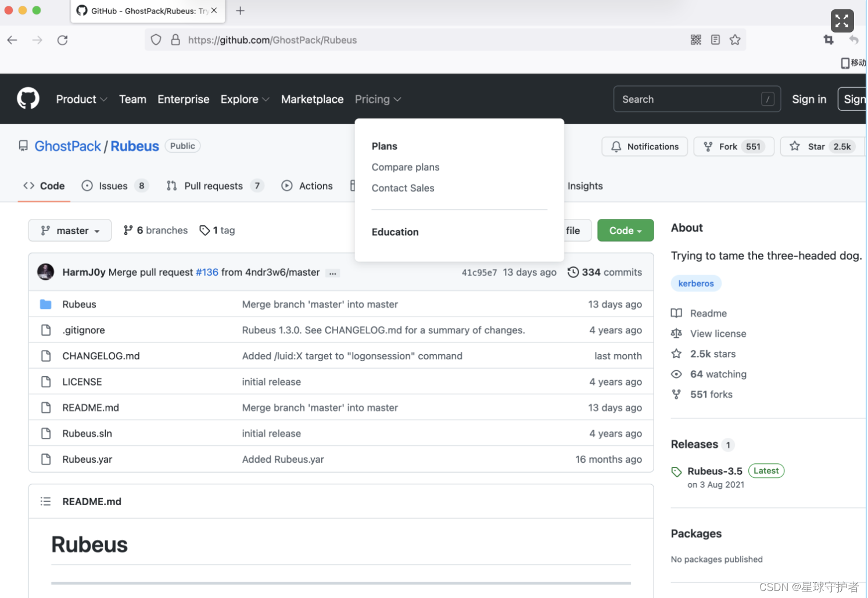The image size is (868, 598).
Task: Select Contact Sales menu entry
Action: coord(403,188)
